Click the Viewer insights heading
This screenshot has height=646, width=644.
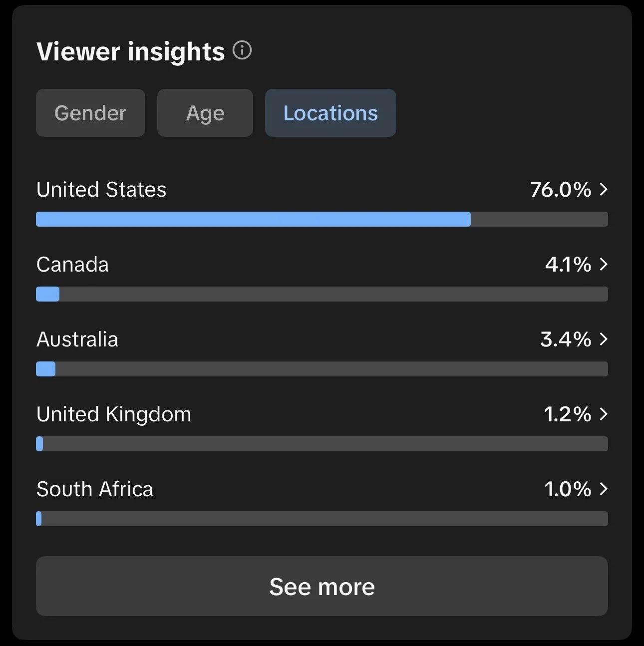click(131, 51)
